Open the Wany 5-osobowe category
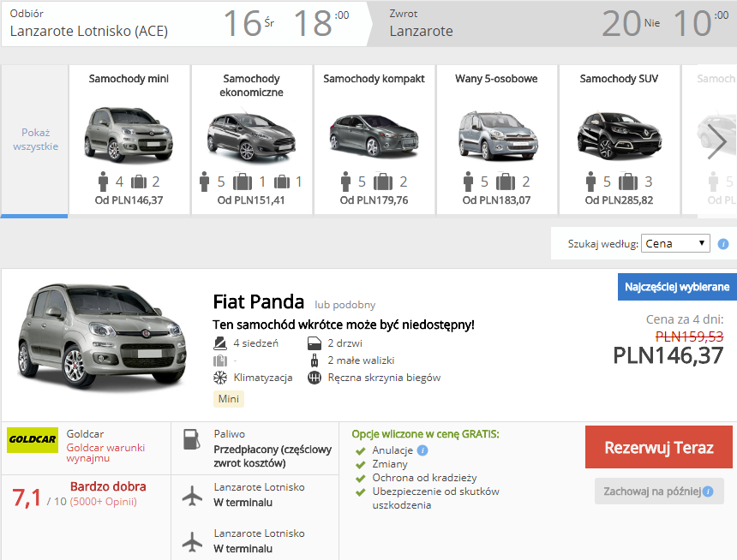Screen dimensions: 737x560 pyautogui.click(x=497, y=140)
